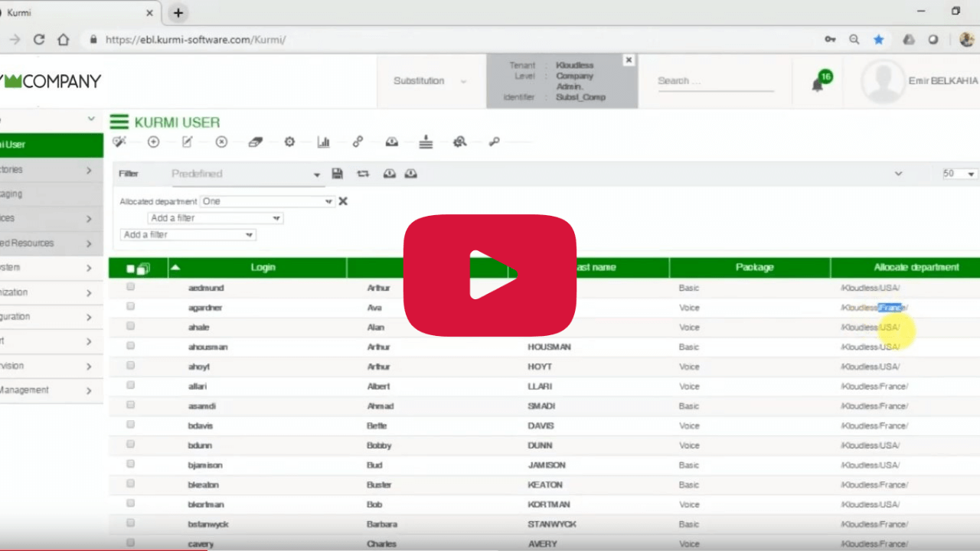Open the bar chart statistics icon
This screenshot has height=551, width=980.
(323, 142)
